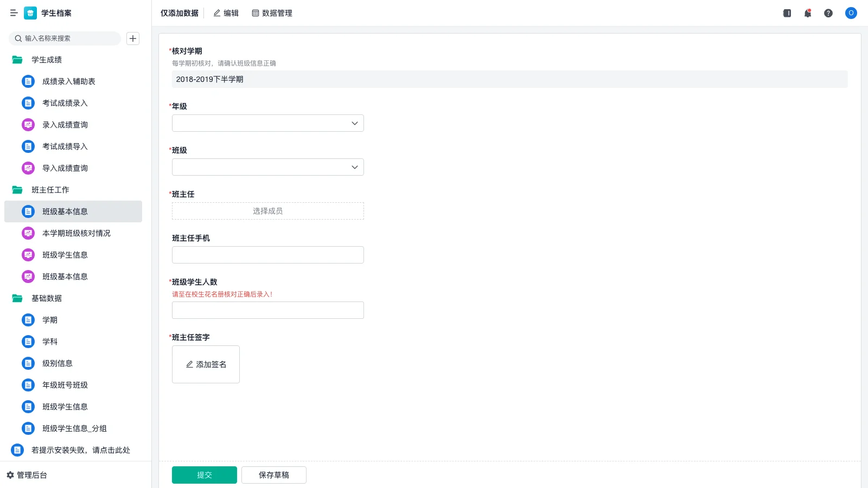Screen dimensions: 868x488
Task: Open the help question mark icon
Action: [x=828, y=13]
